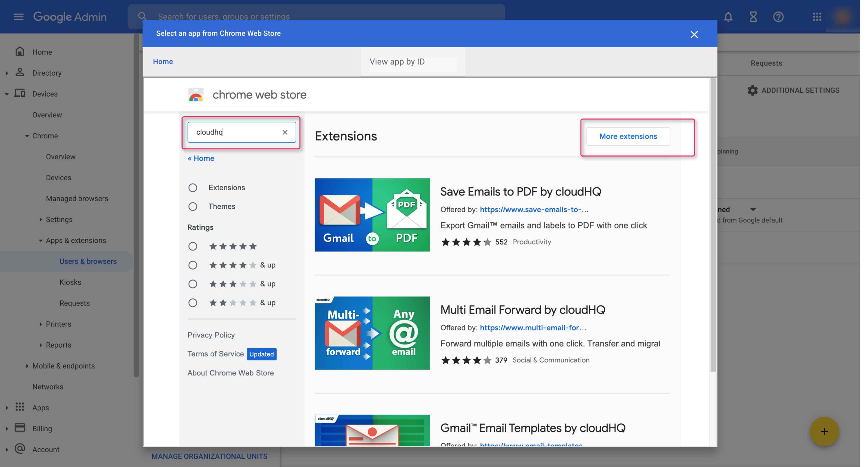Open the Terms of Service link

pyautogui.click(x=216, y=354)
